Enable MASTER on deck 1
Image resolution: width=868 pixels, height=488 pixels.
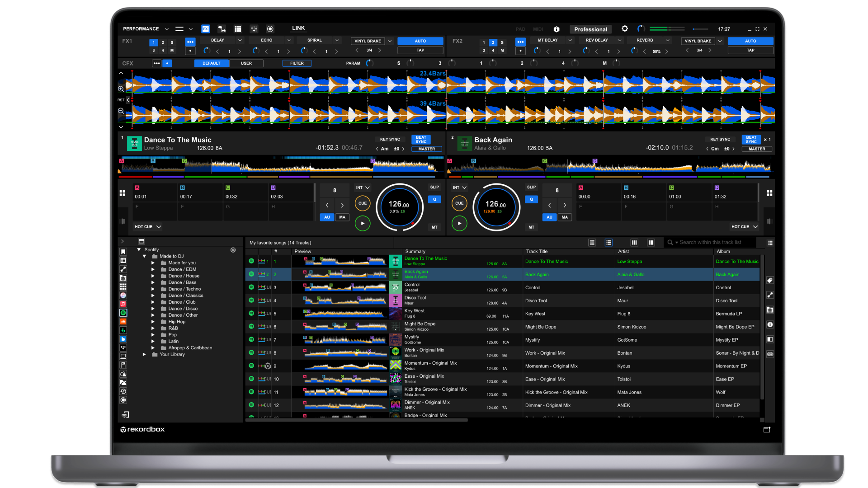[x=427, y=149]
